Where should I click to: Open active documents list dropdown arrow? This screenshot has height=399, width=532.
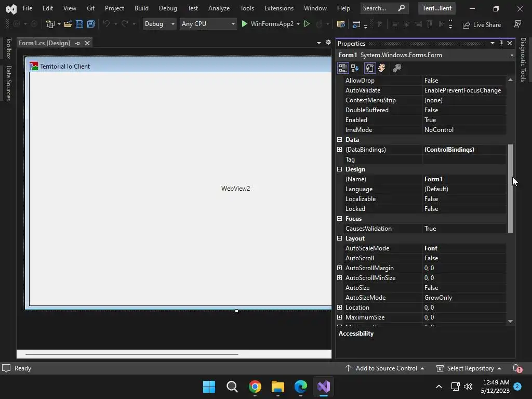tap(319, 43)
